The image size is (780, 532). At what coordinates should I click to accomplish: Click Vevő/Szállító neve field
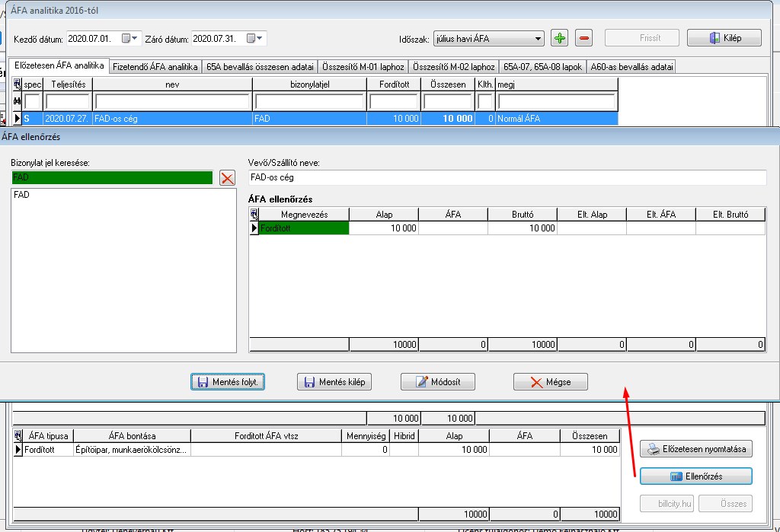pyautogui.click(x=507, y=177)
